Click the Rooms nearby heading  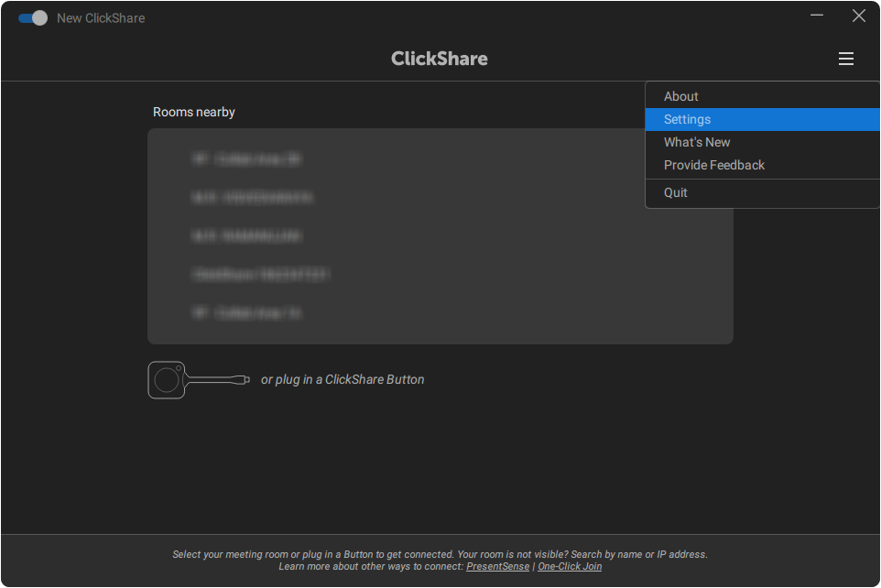(194, 112)
